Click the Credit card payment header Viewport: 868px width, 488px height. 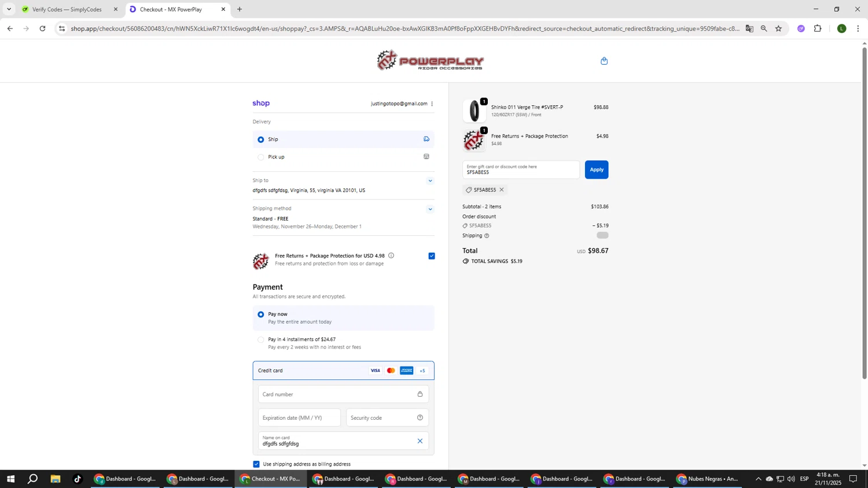point(344,371)
